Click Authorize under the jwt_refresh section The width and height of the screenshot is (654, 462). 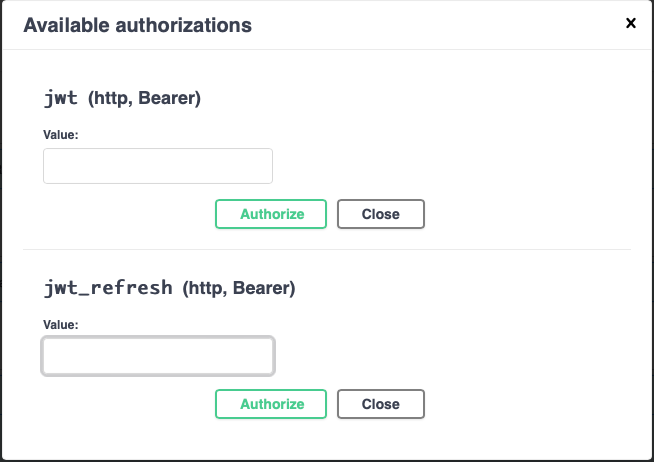point(271,404)
